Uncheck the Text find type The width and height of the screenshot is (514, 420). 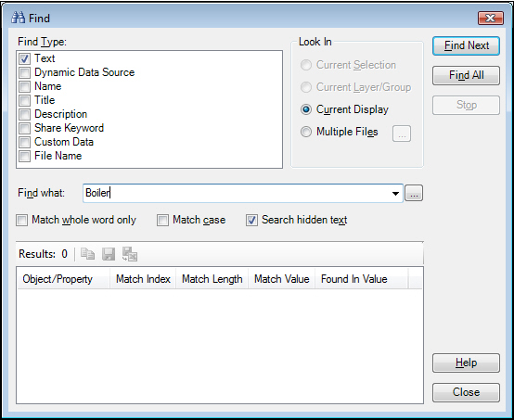(x=24, y=58)
